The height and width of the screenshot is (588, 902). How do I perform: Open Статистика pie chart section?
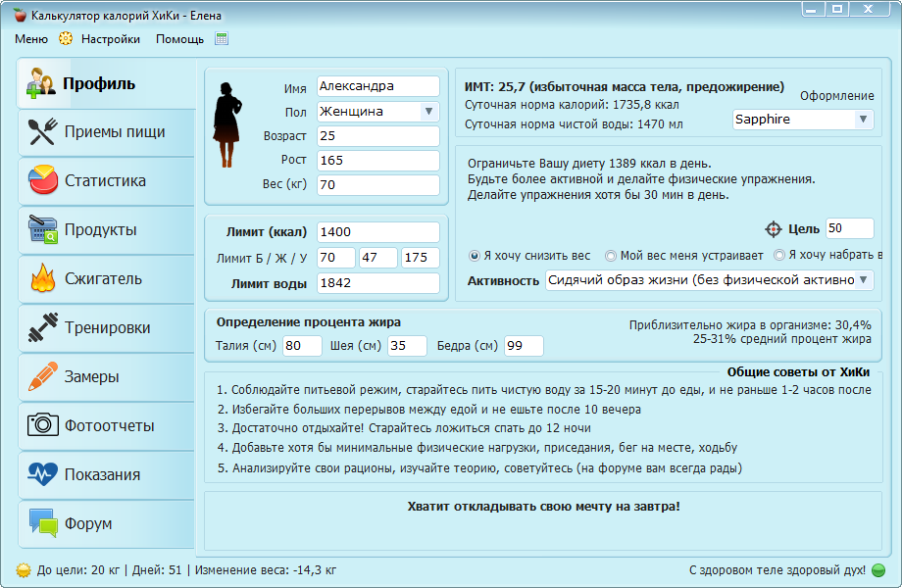pos(106,181)
